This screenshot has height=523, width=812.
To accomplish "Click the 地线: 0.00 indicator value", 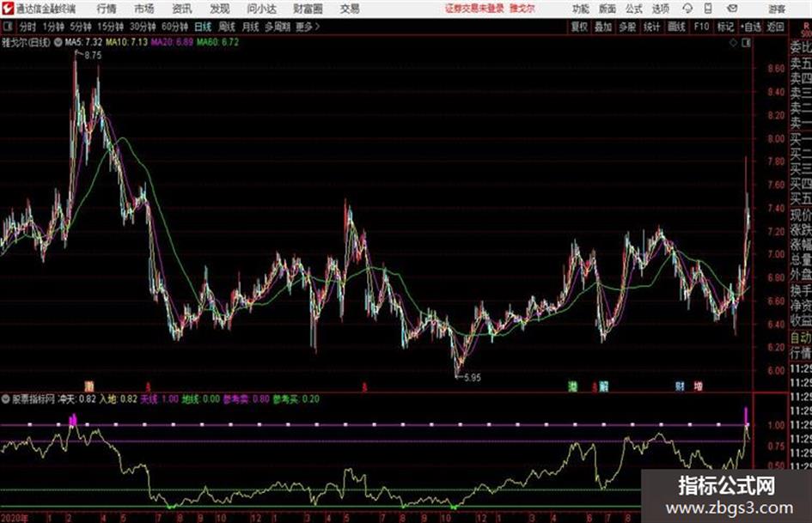I will pos(201,399).
